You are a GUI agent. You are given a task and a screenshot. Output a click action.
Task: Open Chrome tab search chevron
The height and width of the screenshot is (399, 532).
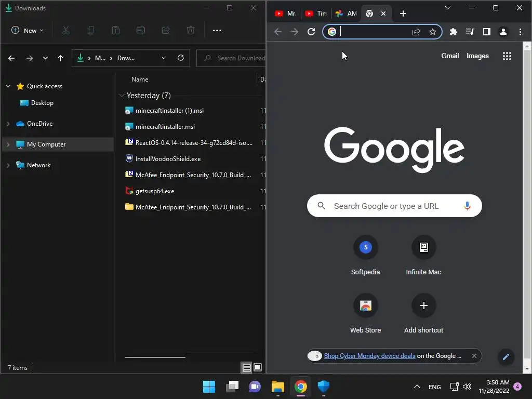[448, 8]
